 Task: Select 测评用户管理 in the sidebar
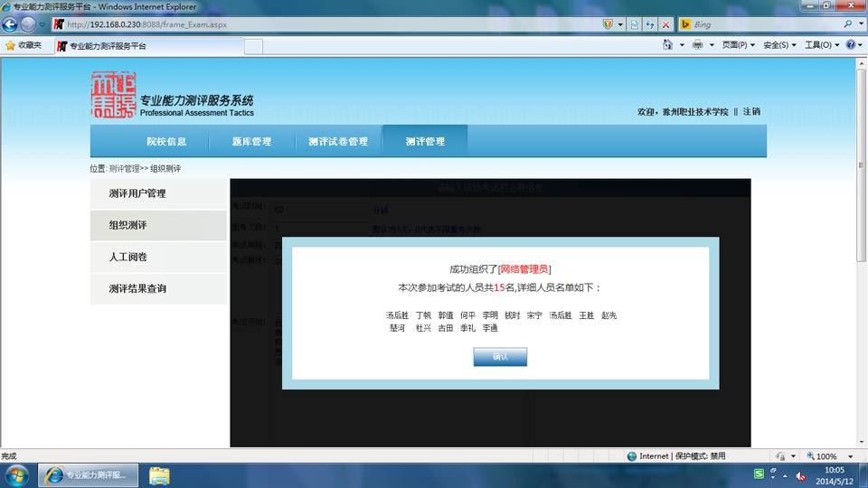158,193
